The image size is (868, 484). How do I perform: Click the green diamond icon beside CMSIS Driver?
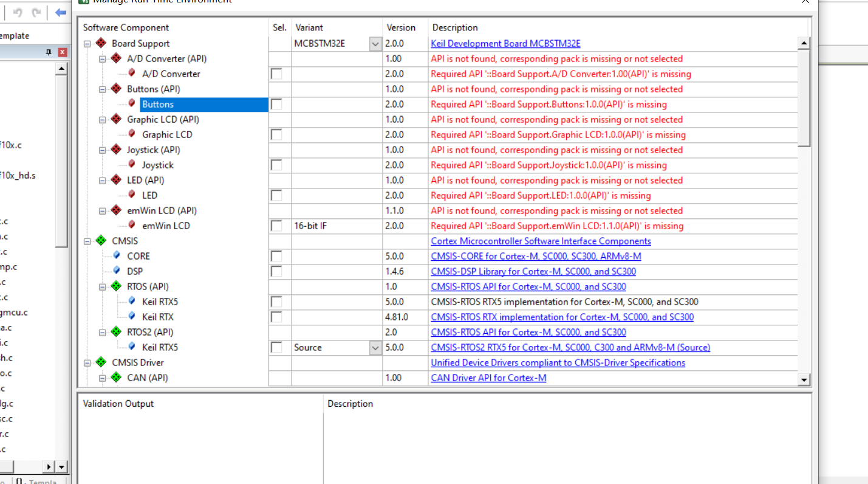[101, 362]
